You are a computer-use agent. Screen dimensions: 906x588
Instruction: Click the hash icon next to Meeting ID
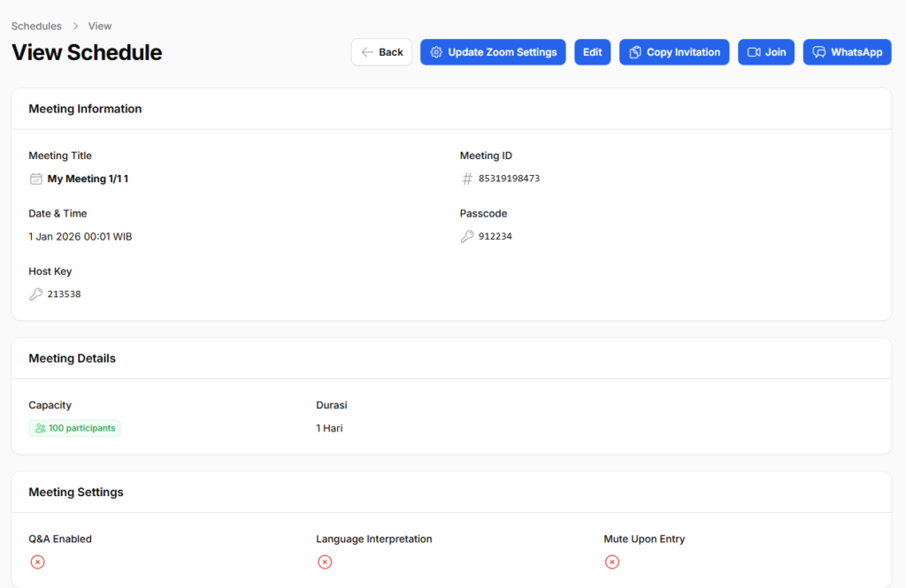click(x=467, y=179)
